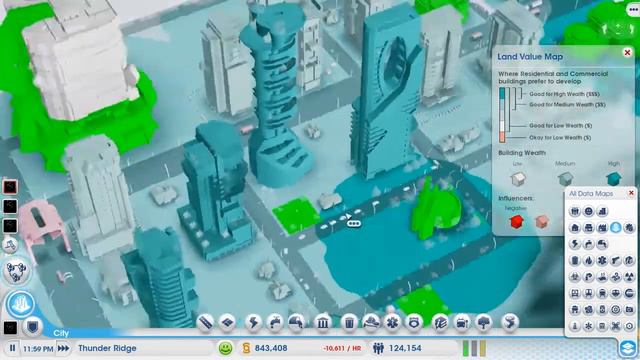Image resolution: width=640 pixels, height=360 pixels.
Task: Open the Power lightning-bolt menu in the bottom toolbar
Action: tap(253, 322)
